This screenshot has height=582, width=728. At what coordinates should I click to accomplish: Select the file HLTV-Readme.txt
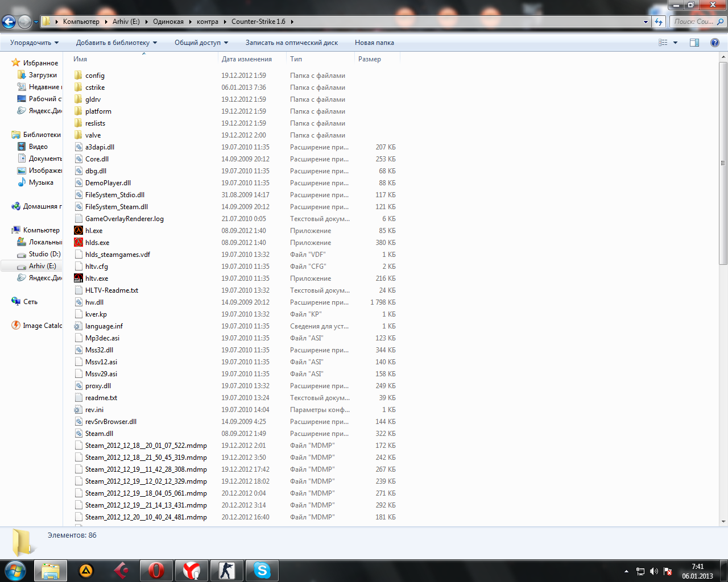click(111, 290)
